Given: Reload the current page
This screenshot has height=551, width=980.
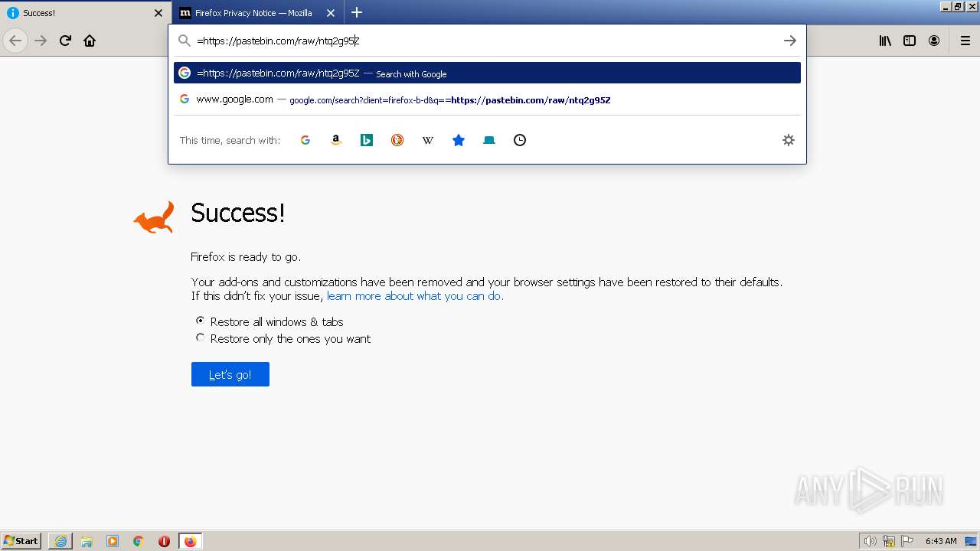Looking at the screenshot, I should tap(65, 41).
